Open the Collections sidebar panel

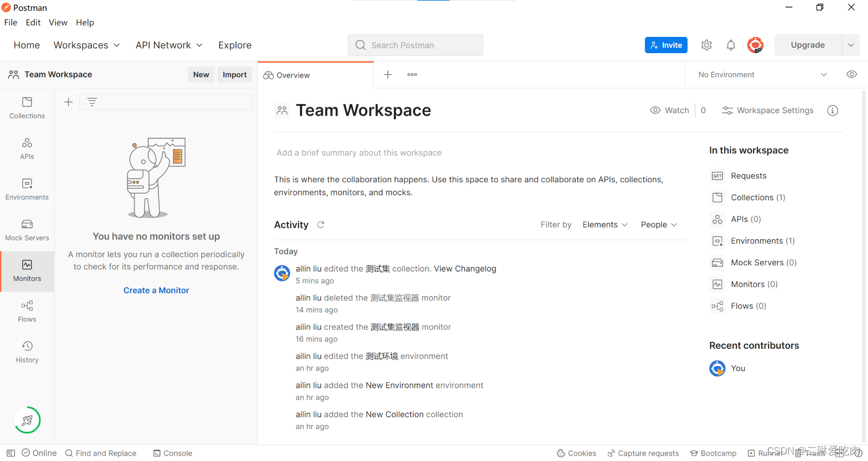coord(27,108)
